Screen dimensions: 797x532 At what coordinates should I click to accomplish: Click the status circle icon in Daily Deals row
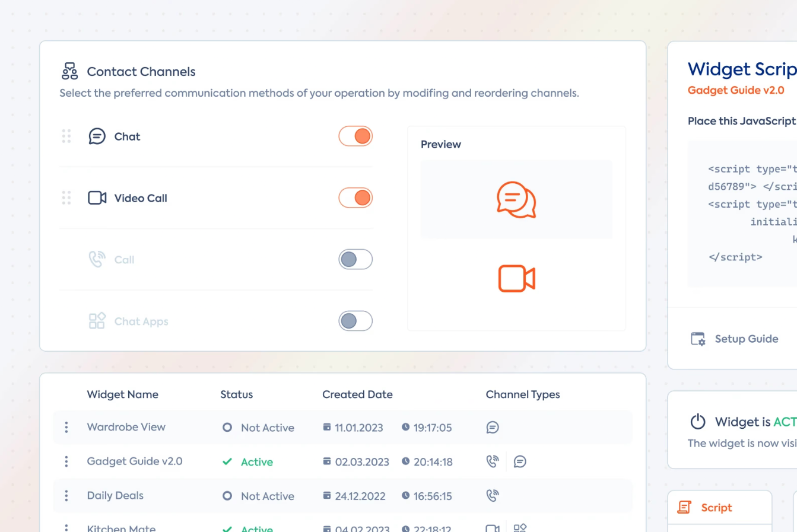point(227,496)
